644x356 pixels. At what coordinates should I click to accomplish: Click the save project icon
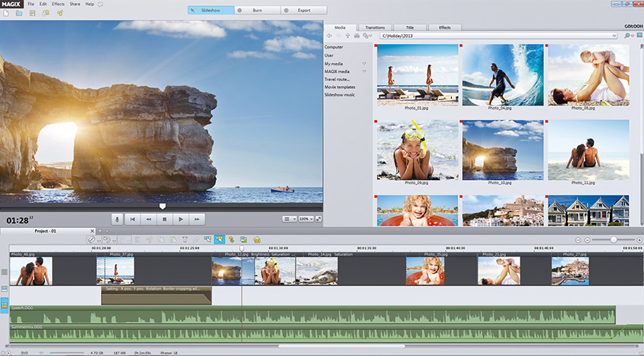33,13
